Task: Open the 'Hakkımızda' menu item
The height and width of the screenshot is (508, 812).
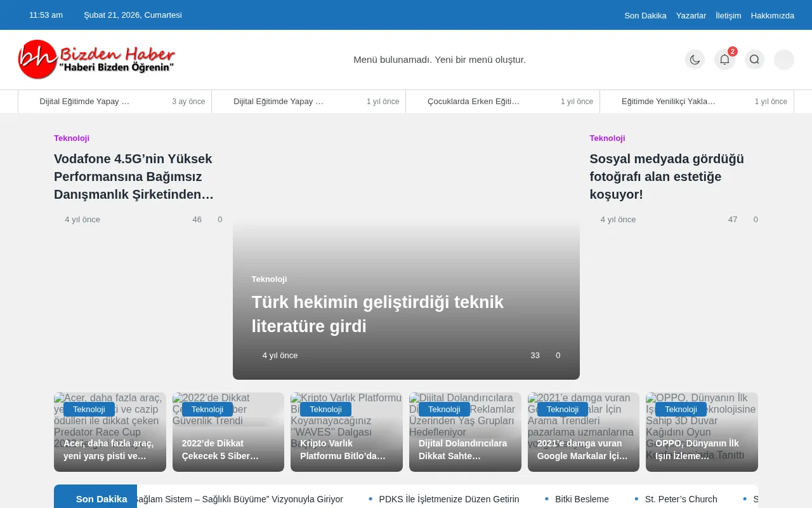Action: (773, 15)
